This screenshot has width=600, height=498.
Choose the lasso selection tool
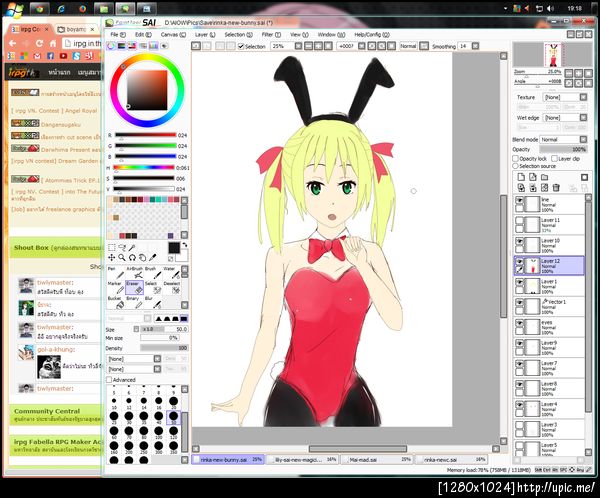[122, 248]
